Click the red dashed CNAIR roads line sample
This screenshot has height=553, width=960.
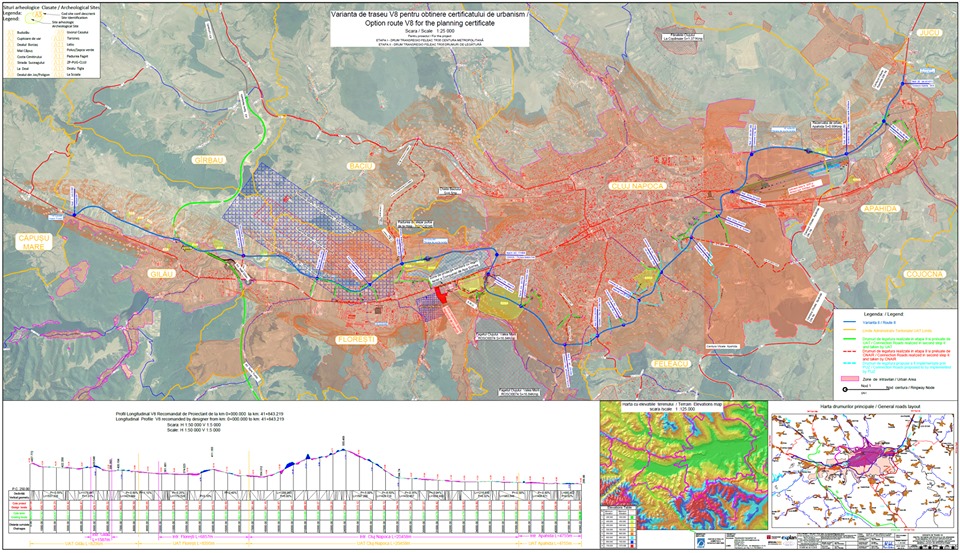pos(849,352)
